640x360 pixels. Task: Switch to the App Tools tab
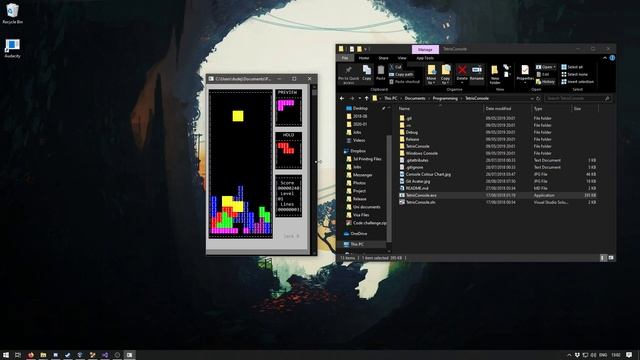pos(425,58)
